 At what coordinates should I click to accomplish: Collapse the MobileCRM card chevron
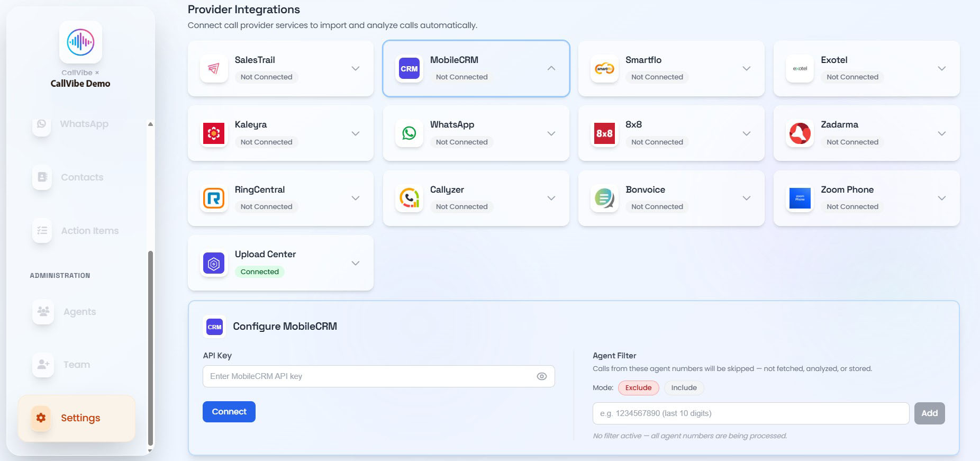[551, 68]
